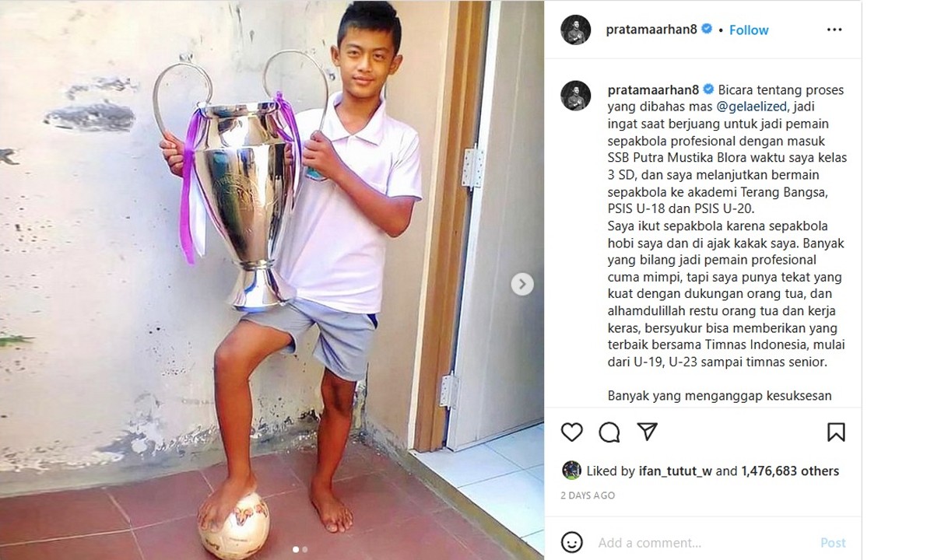Open the three-dot more options menu
This screenshot has width=934, height=560.
pos(834,30)
